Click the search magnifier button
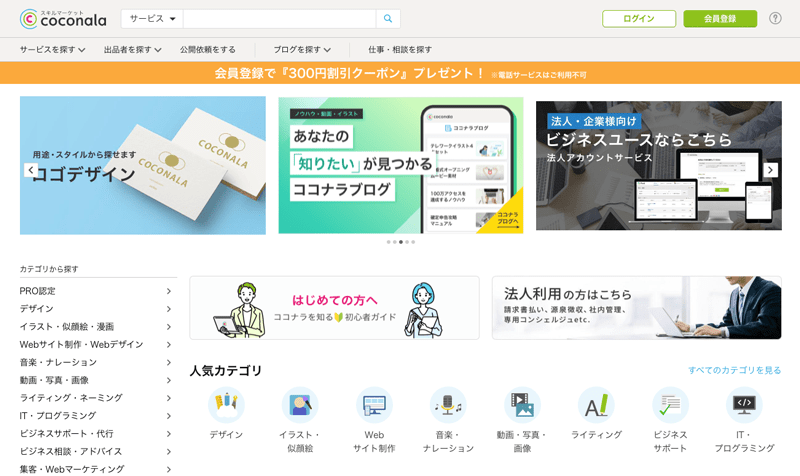Image resolution: width=800 pixels, height=476 pixels. click(388, 19)
